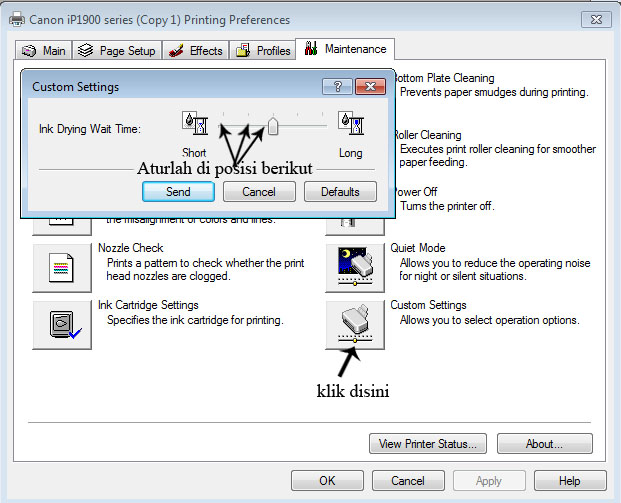Click Cancel in Printing Preferences window
Viewport: 621px width, 503px height.
(408, 480)
